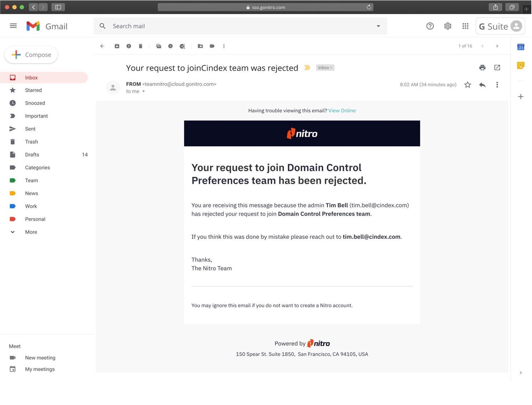532x405 pixels.
Task: Reply using the arrow icon
Action: click(482, 85)
